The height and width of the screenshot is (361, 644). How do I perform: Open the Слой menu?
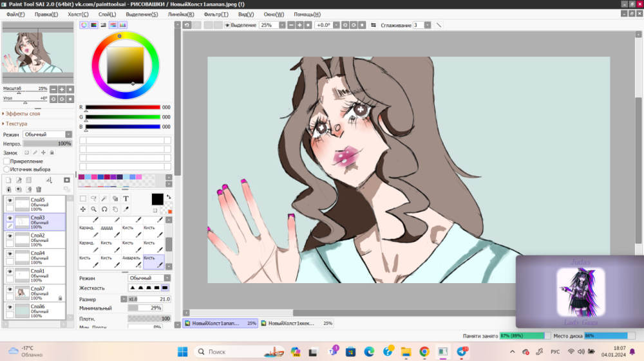pyautogui.click(x=107, y=14)
